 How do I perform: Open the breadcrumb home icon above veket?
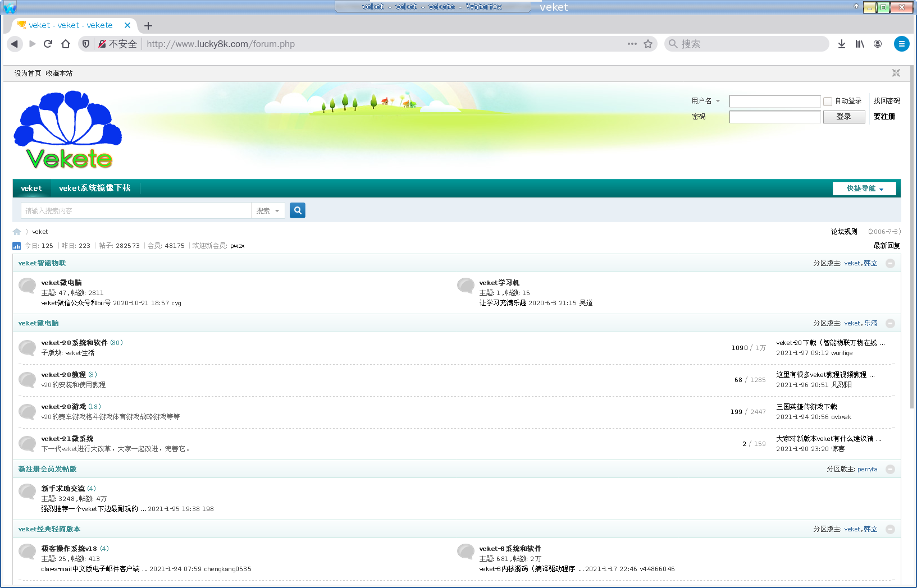pyautogui.click(x=16, y=231)
